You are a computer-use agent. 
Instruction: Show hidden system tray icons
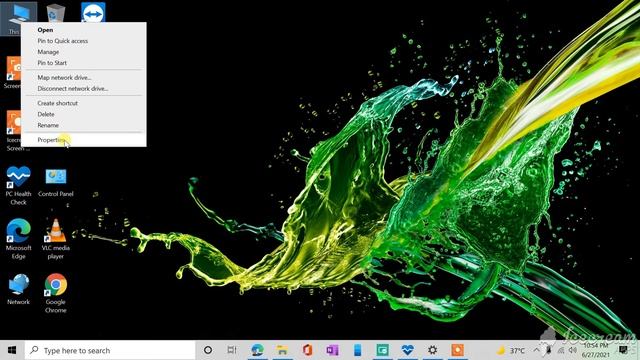[x=537, y=350]
